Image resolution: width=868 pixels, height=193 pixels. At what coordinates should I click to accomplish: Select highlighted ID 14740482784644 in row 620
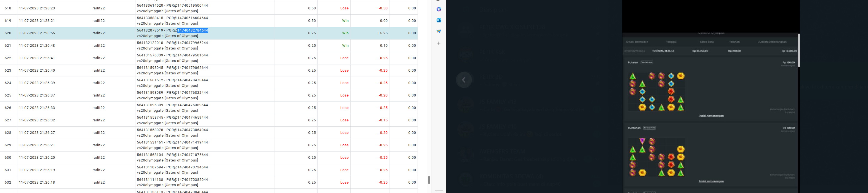coord(193,30)
